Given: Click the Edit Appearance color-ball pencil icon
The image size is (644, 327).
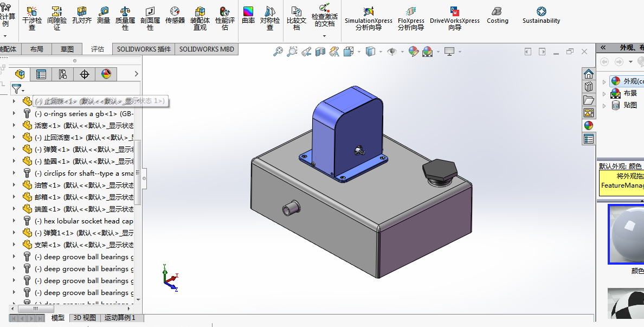Looking at the screenshot, I should tap(413, 52).
